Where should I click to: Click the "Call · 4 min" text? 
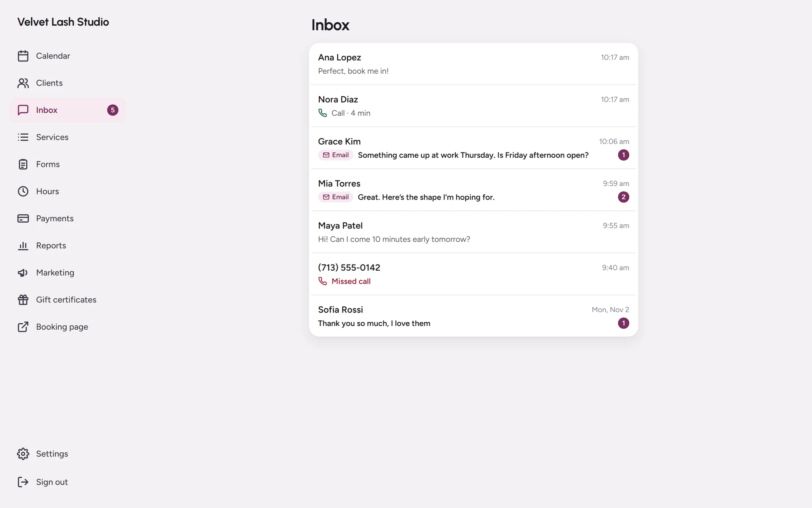(x=351, y=113)
